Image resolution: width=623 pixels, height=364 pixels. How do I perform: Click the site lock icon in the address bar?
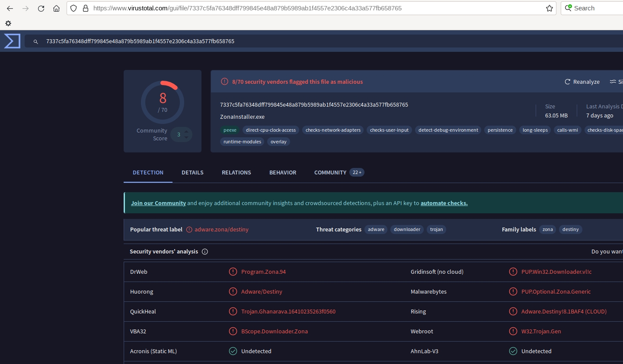pos(86,8)
